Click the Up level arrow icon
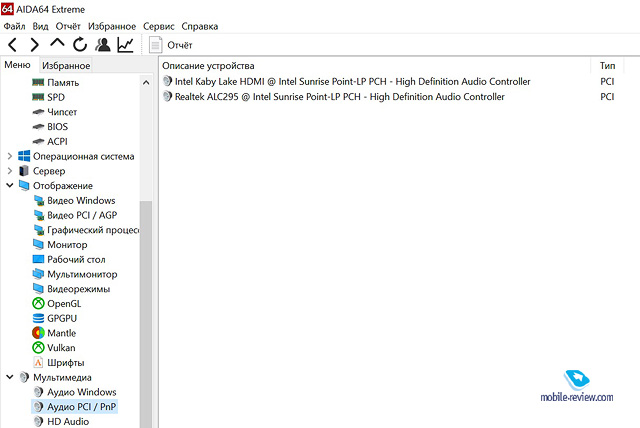 pos(57,45)
